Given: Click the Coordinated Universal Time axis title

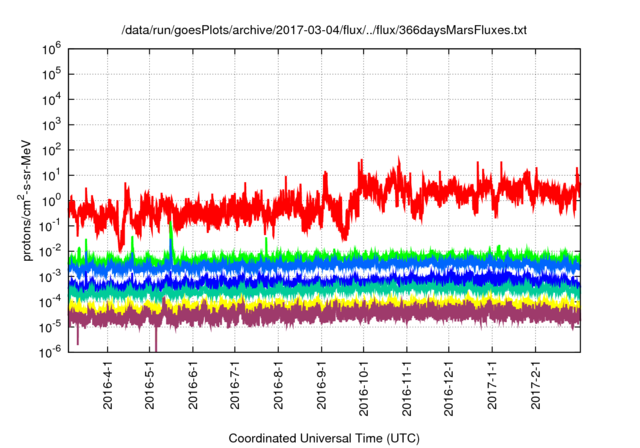Looking at the screenshot, I should click(x=324, y=439).
